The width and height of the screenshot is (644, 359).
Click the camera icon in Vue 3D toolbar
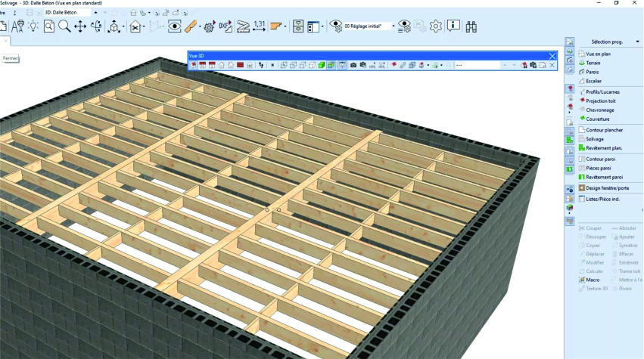click(353, 66)
